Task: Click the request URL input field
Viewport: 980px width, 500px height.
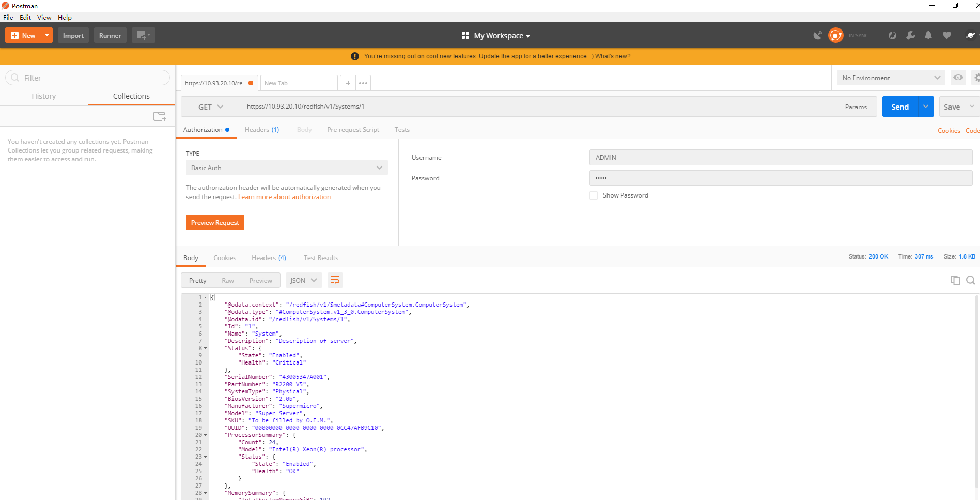Action: tap(537, 107)
